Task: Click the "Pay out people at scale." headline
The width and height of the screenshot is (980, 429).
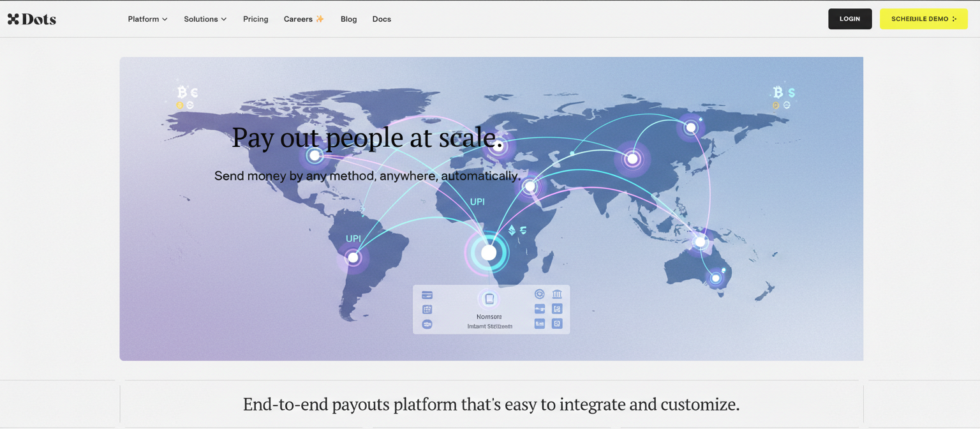Action: click(x=367, y=138)
